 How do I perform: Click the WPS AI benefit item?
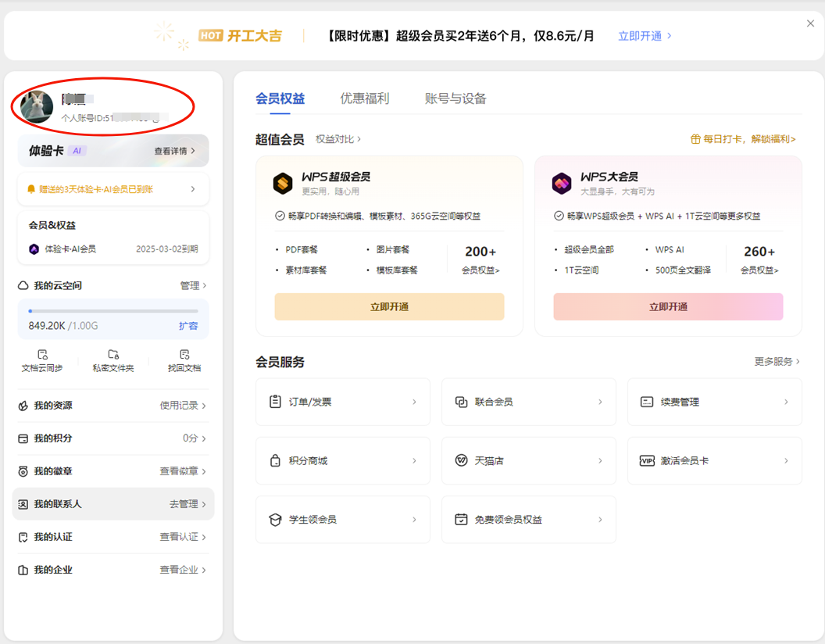(x=670, y=249)
